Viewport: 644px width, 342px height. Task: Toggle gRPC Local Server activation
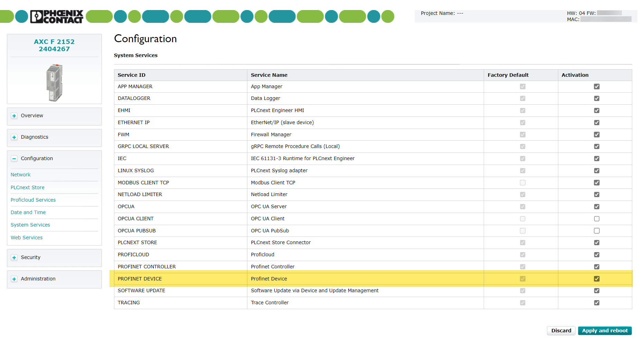click(597, 147)
